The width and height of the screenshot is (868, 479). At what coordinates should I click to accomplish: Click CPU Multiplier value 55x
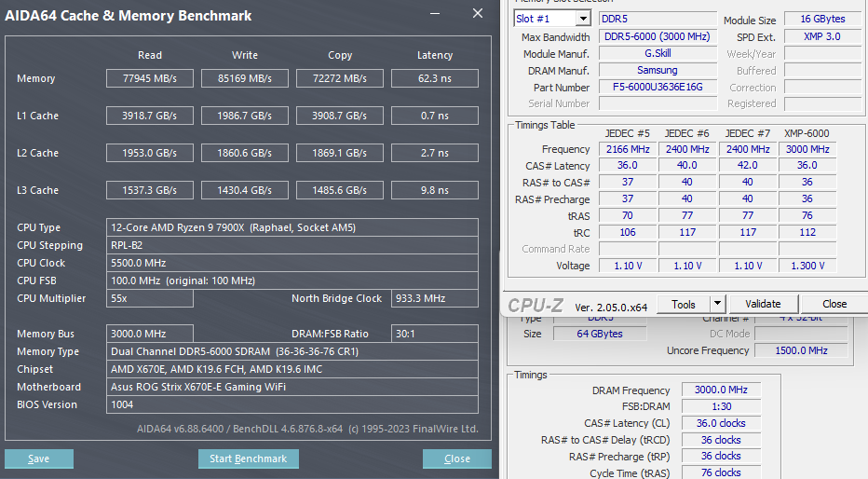coord(149,298)
